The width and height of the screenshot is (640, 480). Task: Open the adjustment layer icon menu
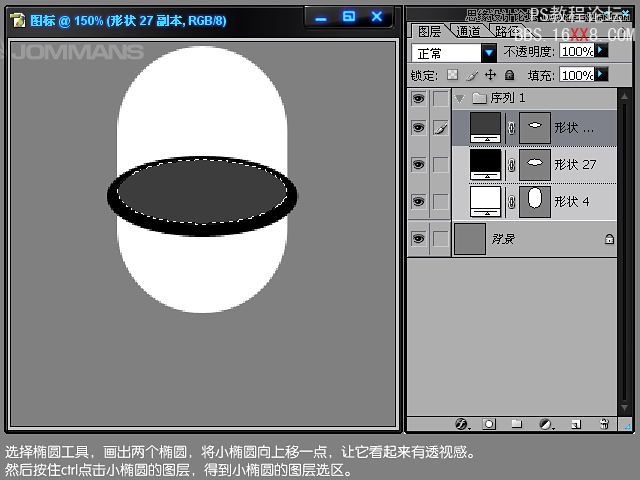click(546, 424)
